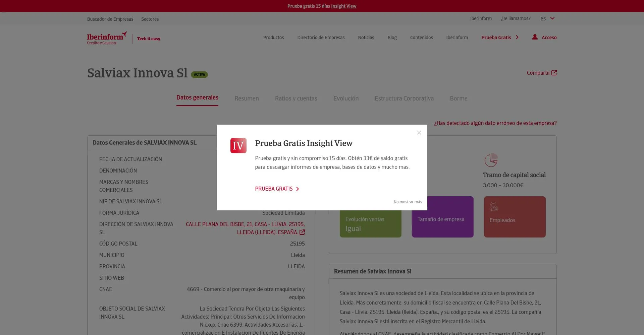Screen dimensions: 644x335
Task: Click Prueba Gratis in the main navigation
Action: (x=496, y=38)
